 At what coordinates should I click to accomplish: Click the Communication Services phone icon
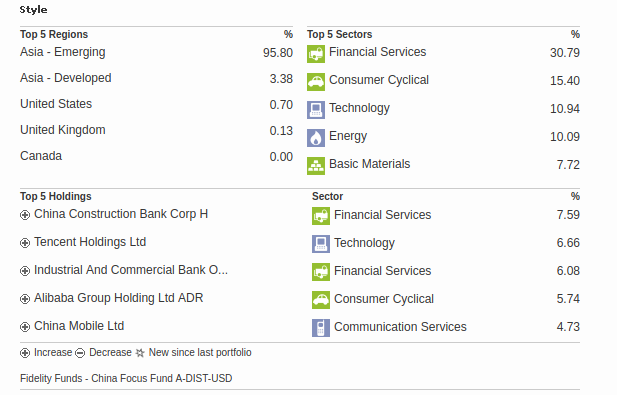321,328
